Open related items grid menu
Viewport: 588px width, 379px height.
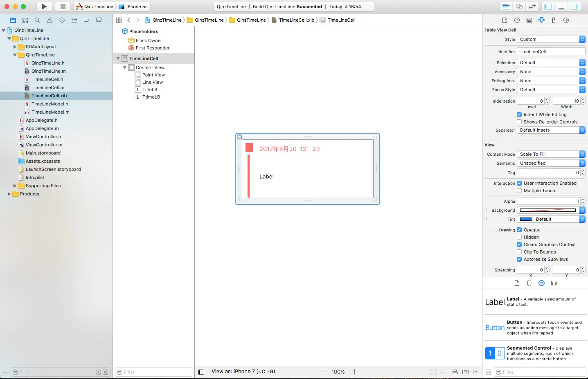click(x=119, y=20)
